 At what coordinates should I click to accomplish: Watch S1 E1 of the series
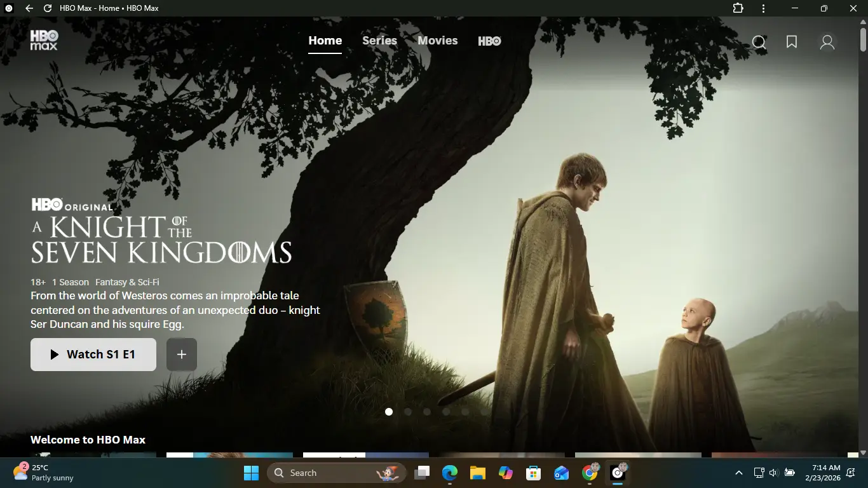pyautogui.click(x=93, y=355)
